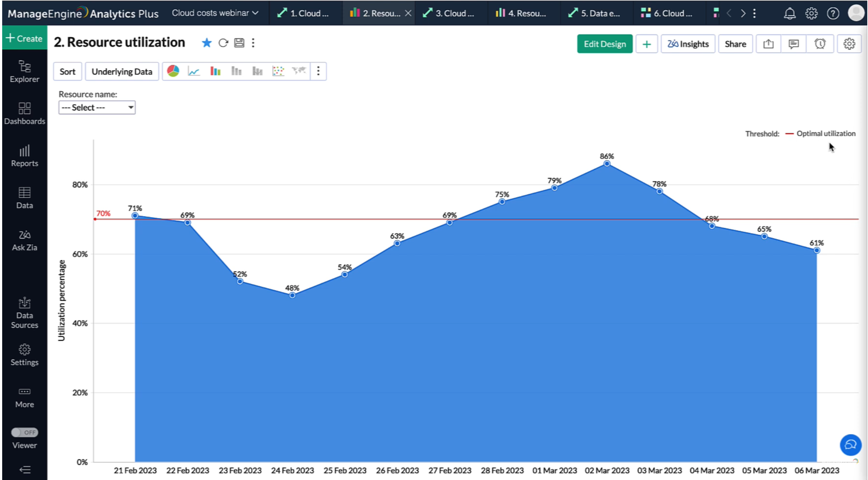
Task: Toggle the Viewer mode switch
Action: pos(25,432)
